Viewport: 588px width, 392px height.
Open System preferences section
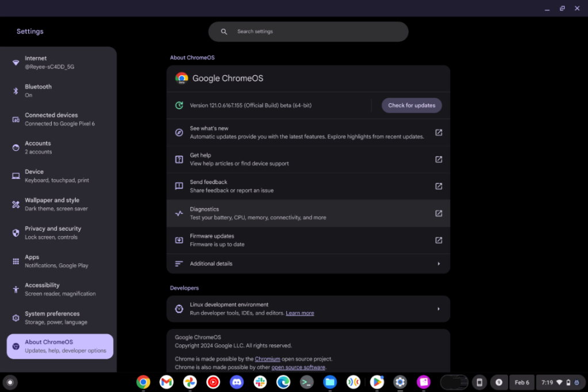(60, 318)
